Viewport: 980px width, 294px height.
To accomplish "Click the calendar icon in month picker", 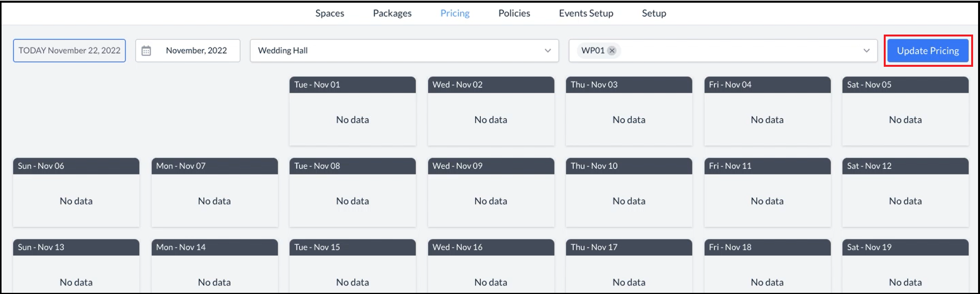I will tap(146, 51).
